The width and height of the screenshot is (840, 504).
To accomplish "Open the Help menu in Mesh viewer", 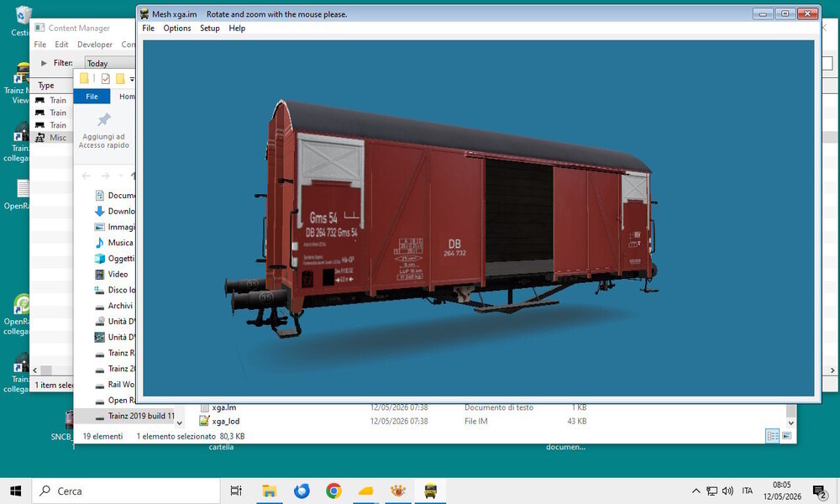I will coord(237,29).
